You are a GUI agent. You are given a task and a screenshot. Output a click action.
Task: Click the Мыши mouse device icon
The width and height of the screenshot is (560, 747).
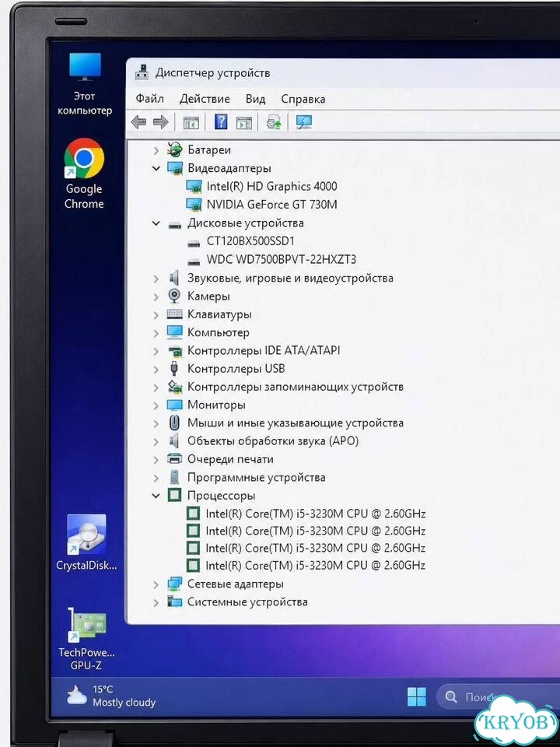point(175,423)
